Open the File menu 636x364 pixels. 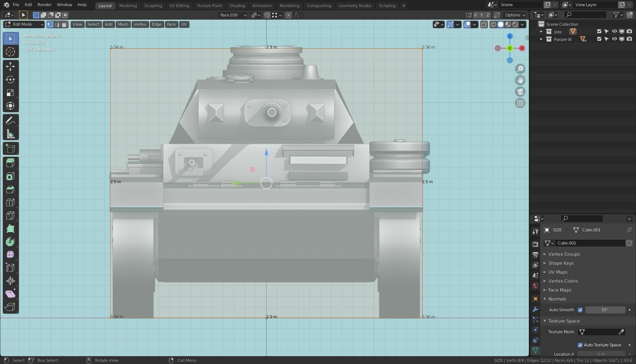pos(16,5)
